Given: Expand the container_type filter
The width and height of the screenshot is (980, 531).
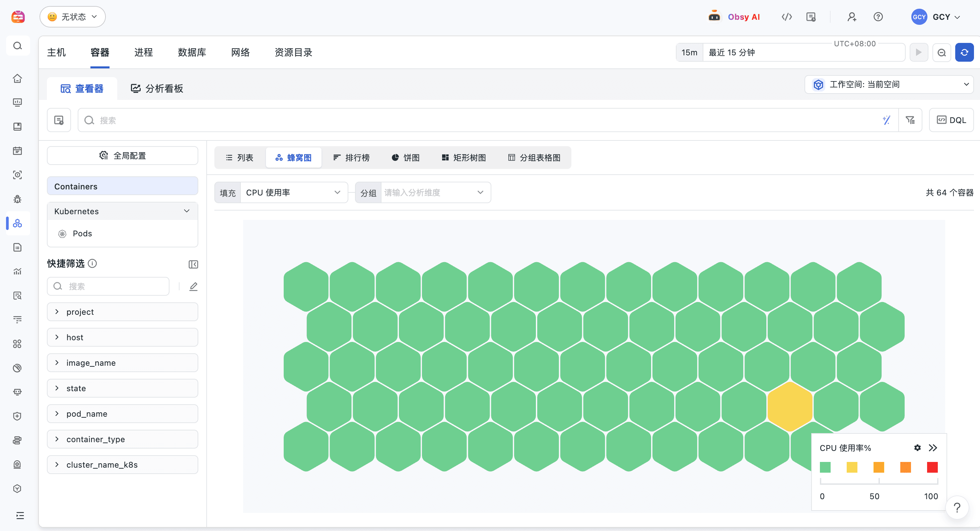Looking at the screenshot, I should (x=123, y=439).
